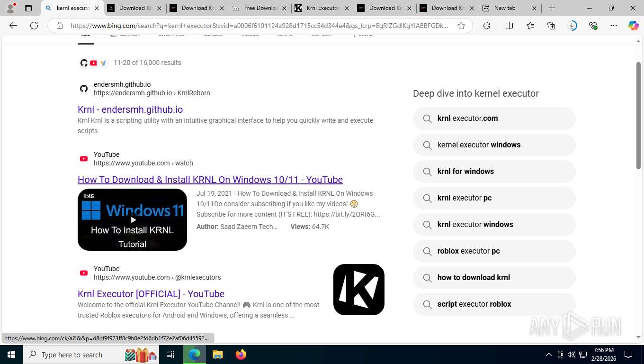
Task: Click the browser address bar URL
Action: click(x=259, y=26)
